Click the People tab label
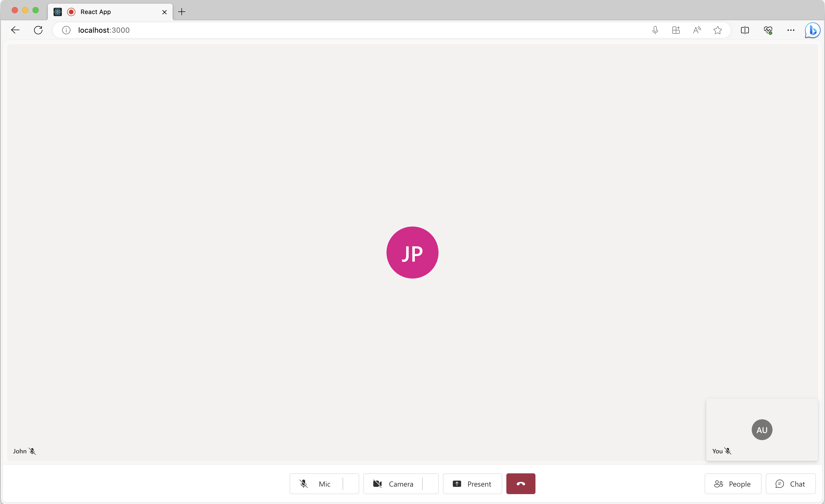The image size is (825, 504). pos(739,484)
